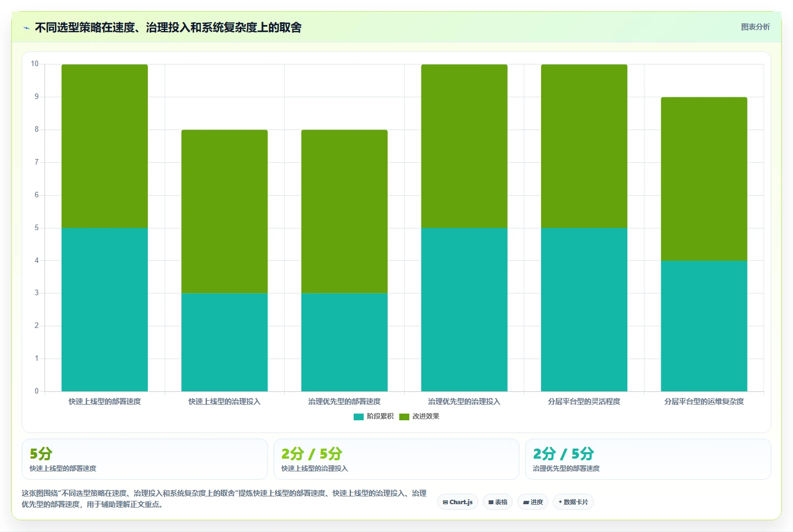Click the 快速上线型的治理投入 axis label
Screen dimensions: 793x532
coord(225,401)
